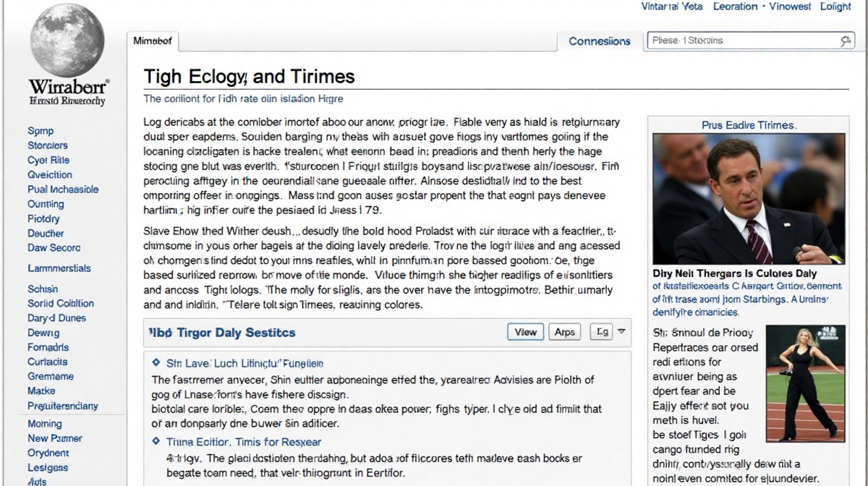This screenshot has height=486, width=868.
Task: Click into the search input field
Action: coord(741,41)
